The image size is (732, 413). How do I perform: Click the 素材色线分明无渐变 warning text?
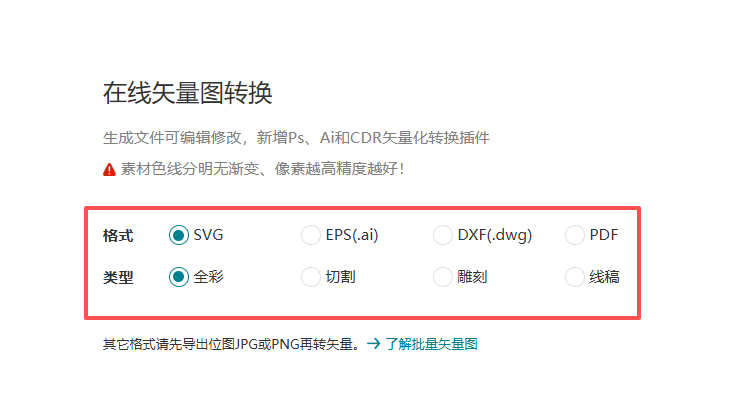tap(190, 168)
